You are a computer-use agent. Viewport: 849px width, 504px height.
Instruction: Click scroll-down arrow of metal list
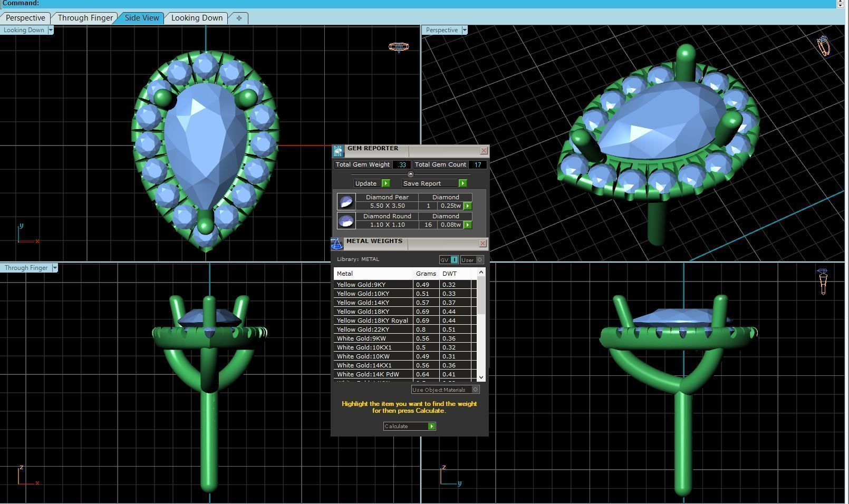480,377
